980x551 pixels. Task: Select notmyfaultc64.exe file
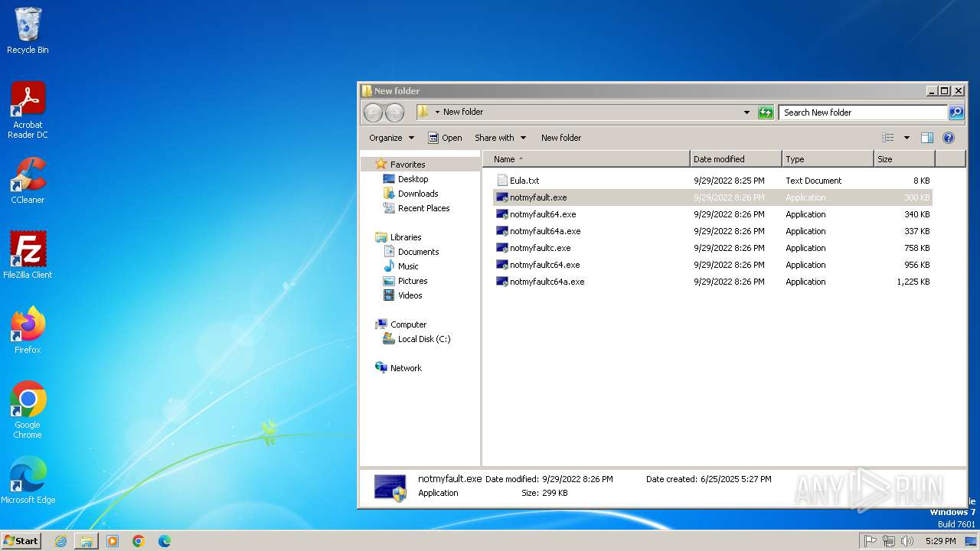544,265
